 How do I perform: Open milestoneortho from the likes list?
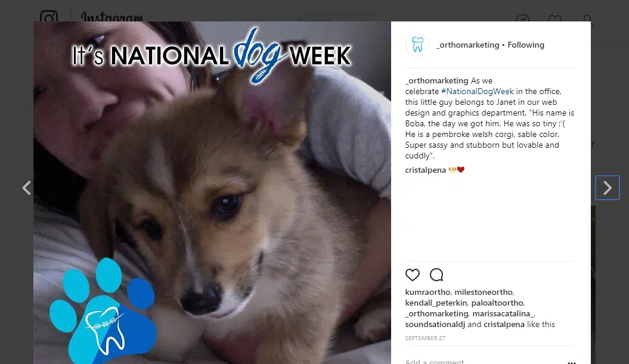(x=484, y=293)
